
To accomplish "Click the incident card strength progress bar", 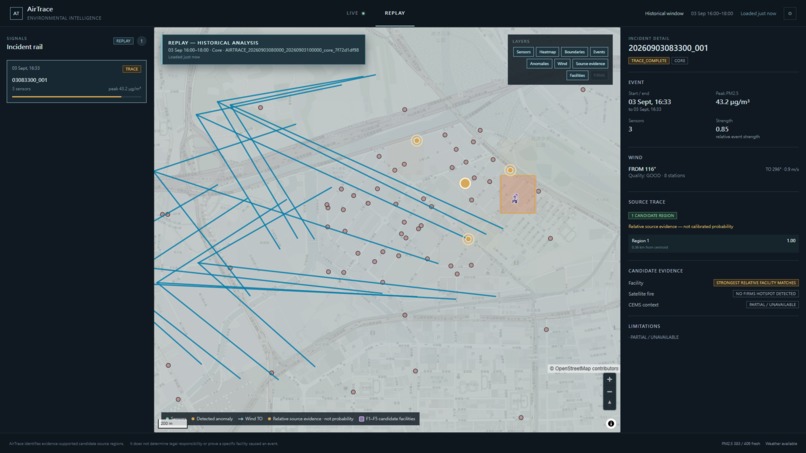I will [76, 97].
